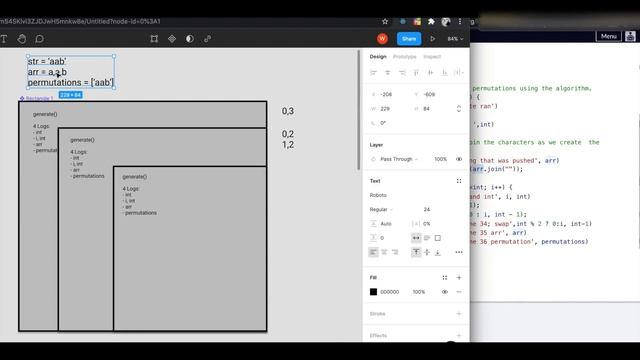Toggle constrain proportions link icon
Image resolution: width=640 pixels, height=360 pixels.
[459, 109]
